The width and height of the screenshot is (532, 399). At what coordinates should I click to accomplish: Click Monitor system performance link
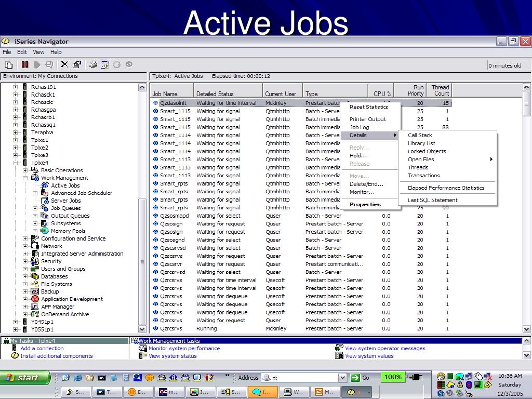[x=184, y=349]
